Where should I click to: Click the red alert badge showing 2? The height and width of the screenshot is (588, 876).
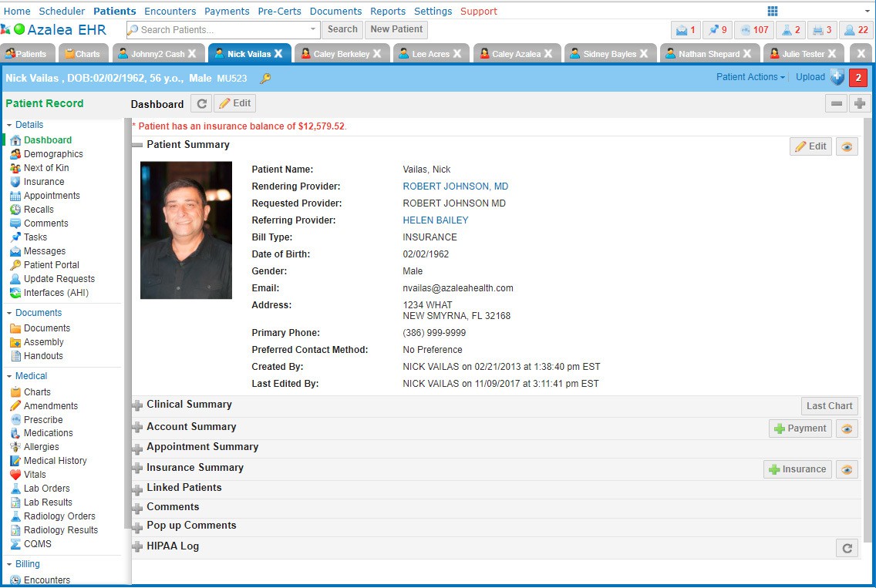[857, 78]
